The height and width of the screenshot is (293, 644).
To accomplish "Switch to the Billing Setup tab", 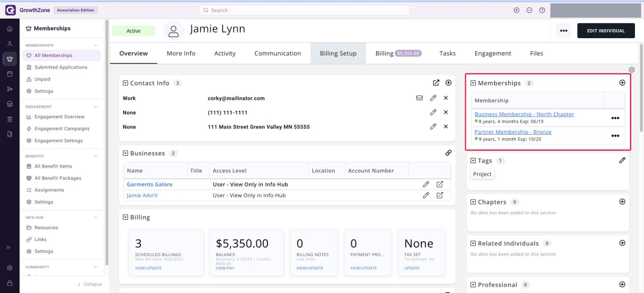I will click(338, 53).
